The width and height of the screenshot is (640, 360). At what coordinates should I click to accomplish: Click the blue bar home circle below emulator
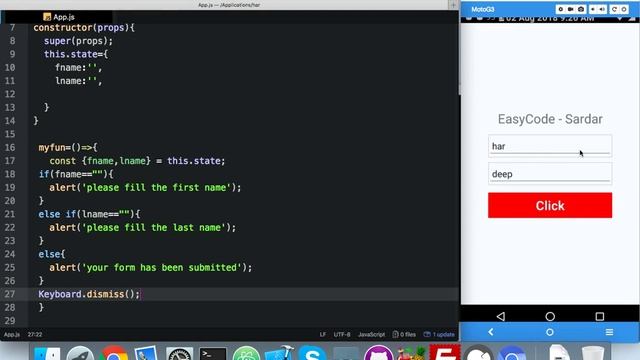tap(550, 332)
